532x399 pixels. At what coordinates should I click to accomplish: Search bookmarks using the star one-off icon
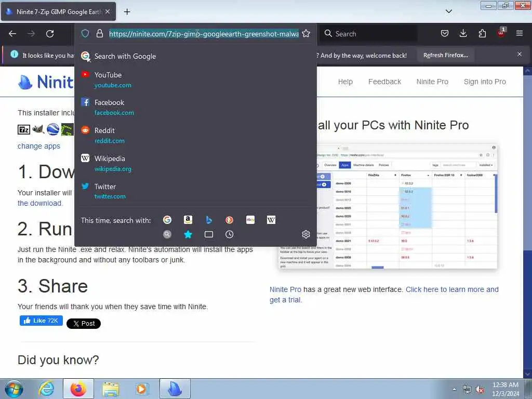tap(188, 234)
